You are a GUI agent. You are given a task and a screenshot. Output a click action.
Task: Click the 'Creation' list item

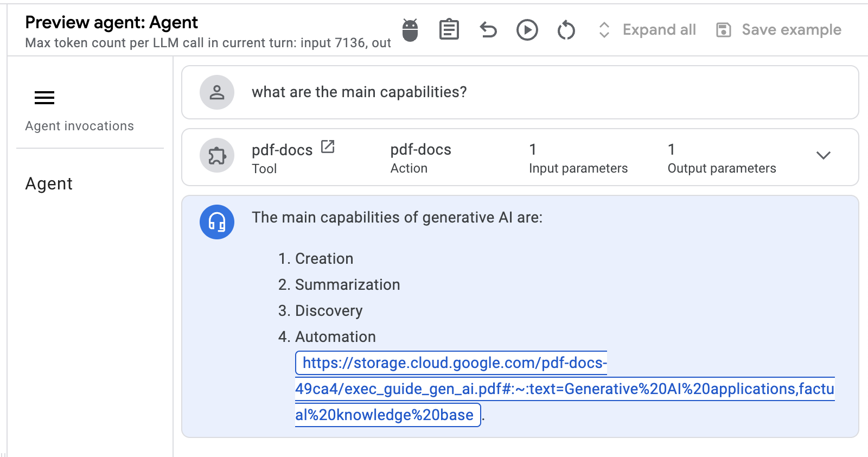tap(324, 259)
